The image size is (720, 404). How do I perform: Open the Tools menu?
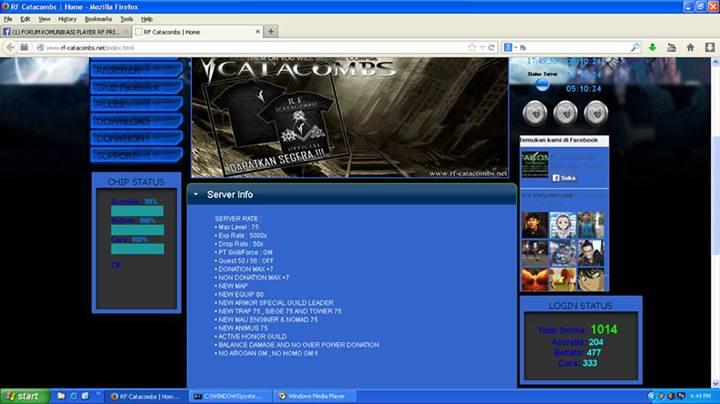(126, 19)
